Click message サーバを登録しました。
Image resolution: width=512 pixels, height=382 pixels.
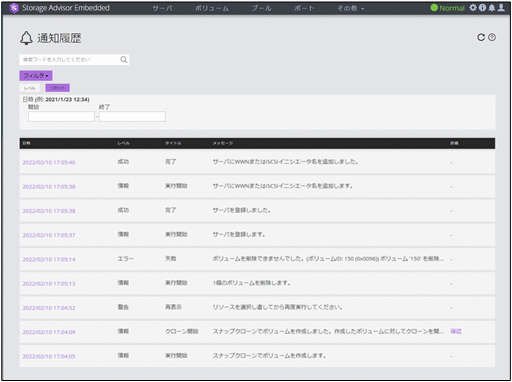coord(242,210)
